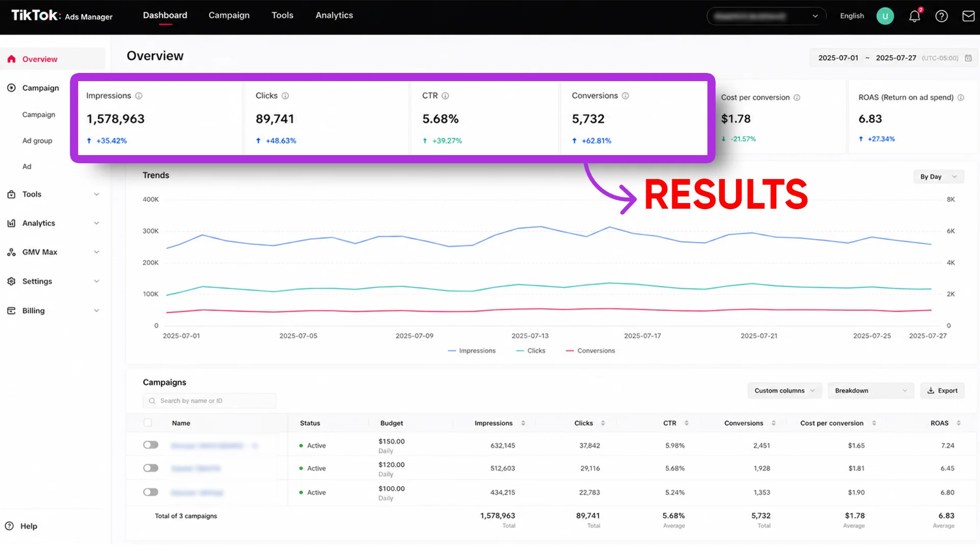Screen dimensions: 980x551
Task: Toggle the $120.00 budget campaign switch
Action: click(151, 468)
